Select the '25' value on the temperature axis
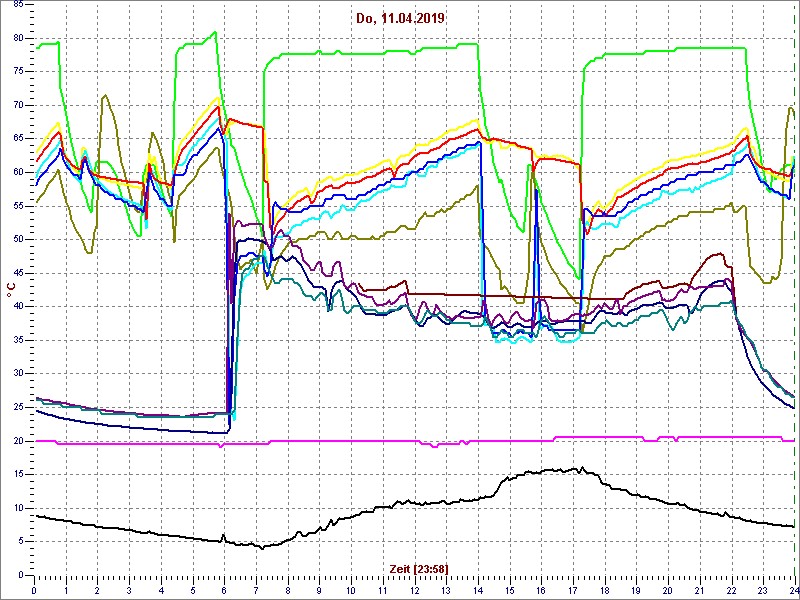Screen dimensions: 800x600 (x=17, y=407)
